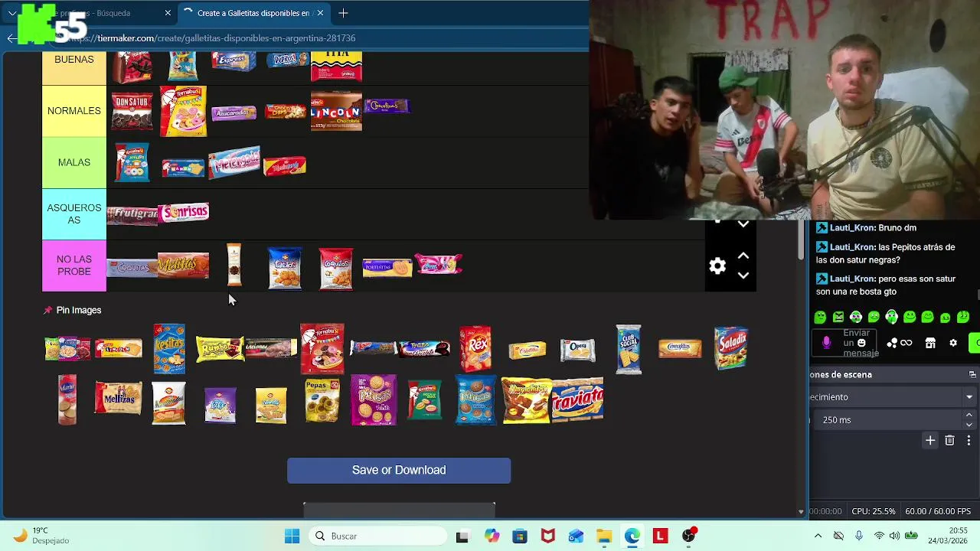Open weather widget showing 19°C
Image resolution: width=980 pixels, height=551 pixels.
[x=42, y=535]
